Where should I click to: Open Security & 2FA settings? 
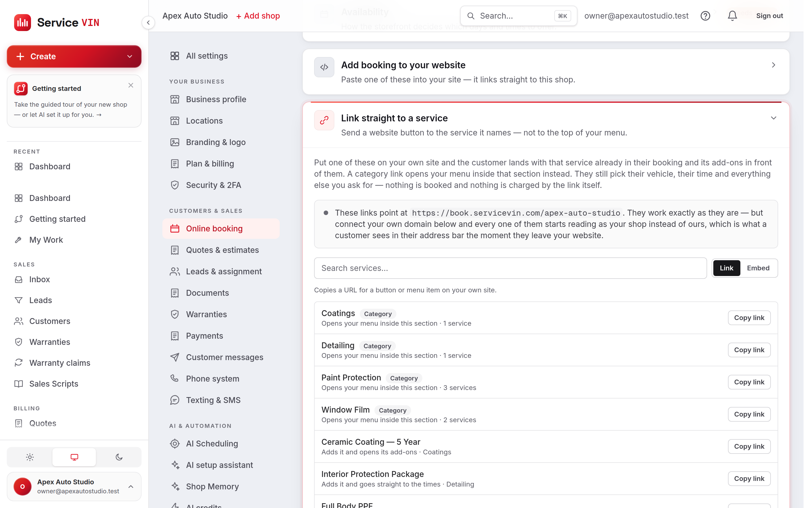(x=221, y=185)
